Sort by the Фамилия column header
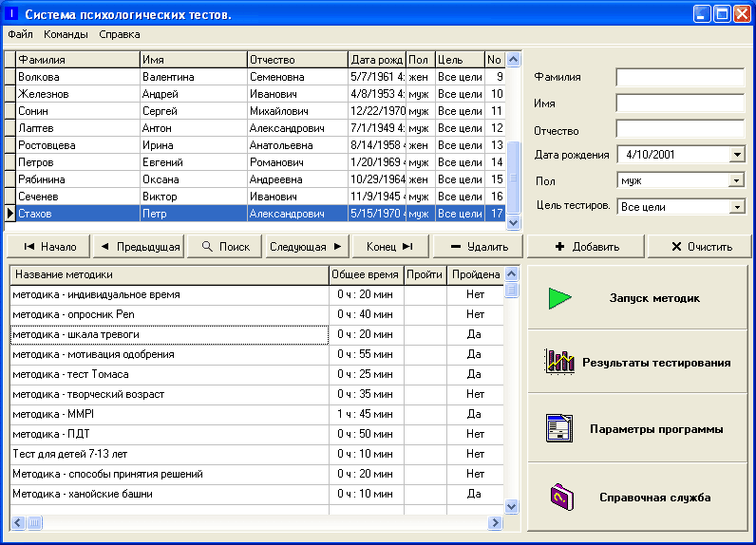 78,60
